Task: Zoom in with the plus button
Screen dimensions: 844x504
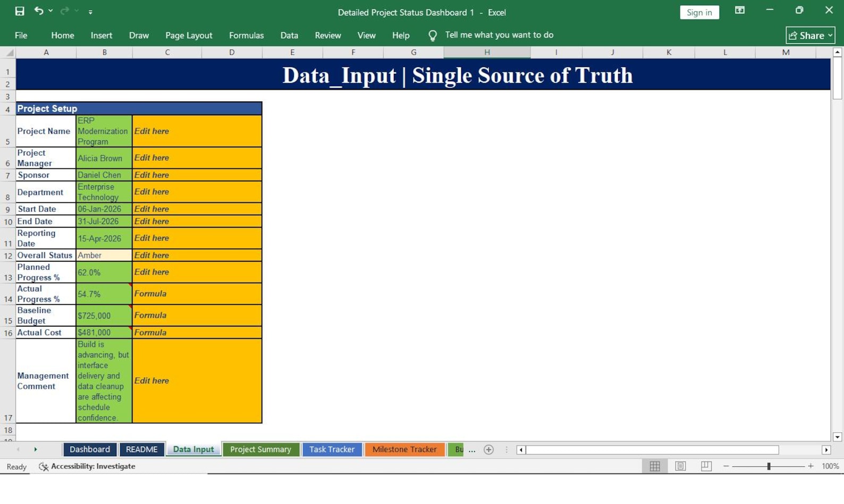Action: [x=811, y=466]
